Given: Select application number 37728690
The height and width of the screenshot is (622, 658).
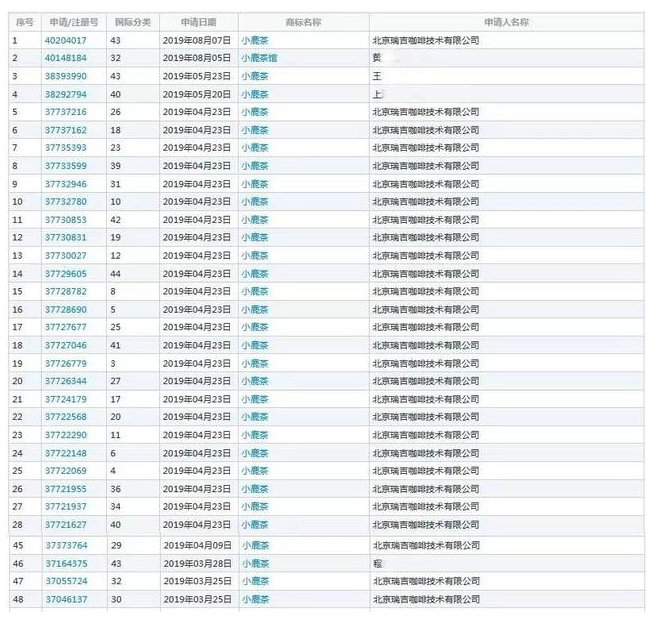Looking at the screenshot, I should pyautogui.click(x=65, y=310).
